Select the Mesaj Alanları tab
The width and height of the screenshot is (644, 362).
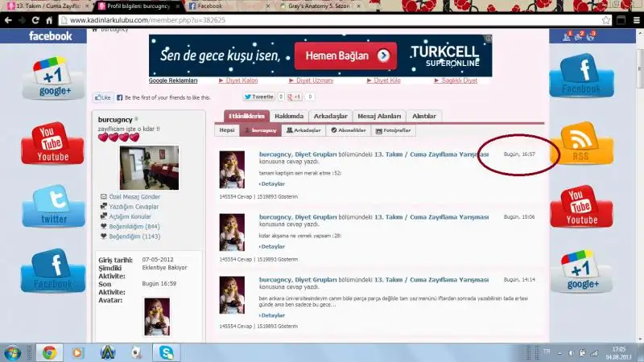tap(378, 116)
